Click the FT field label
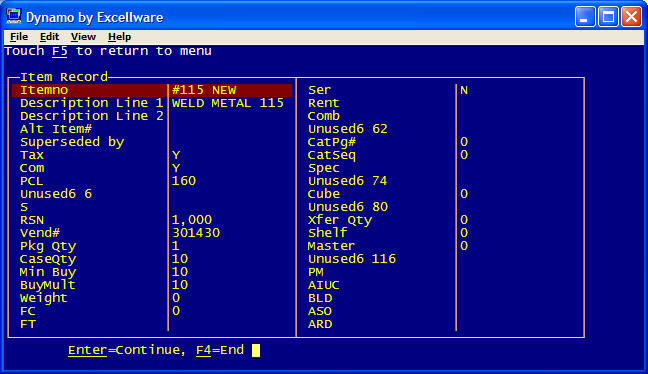648x374 pixels. pyautogui.click(x=28, y=324)
